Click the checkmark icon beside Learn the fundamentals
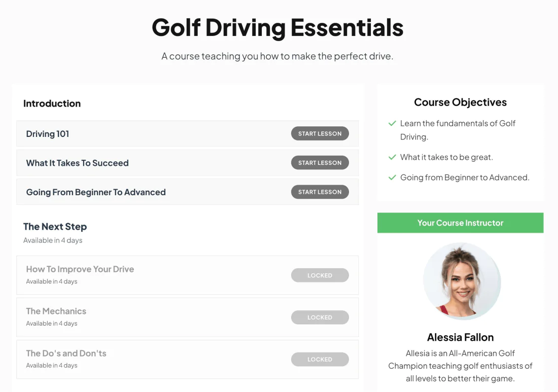The image size is (558, 392). [x=392, y=123]
